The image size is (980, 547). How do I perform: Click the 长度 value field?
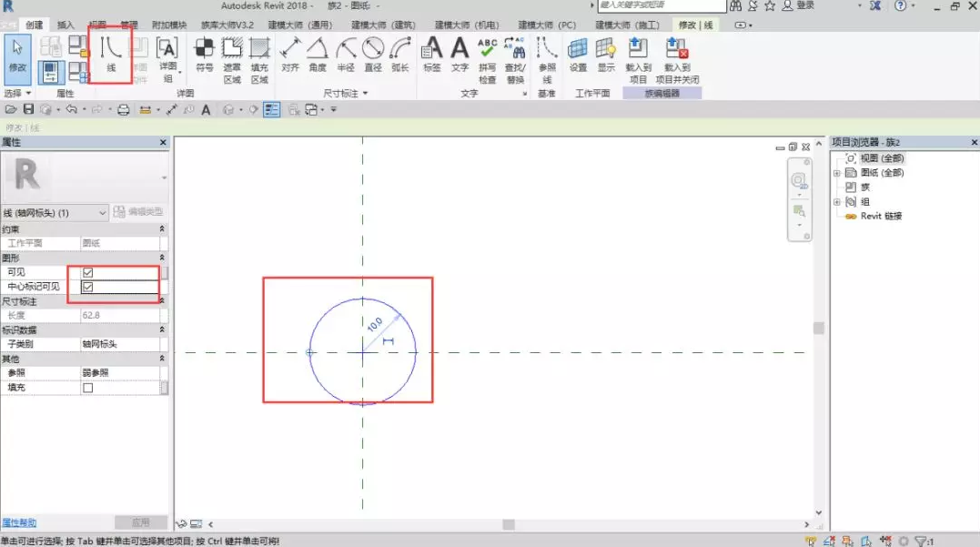point(120,315)
